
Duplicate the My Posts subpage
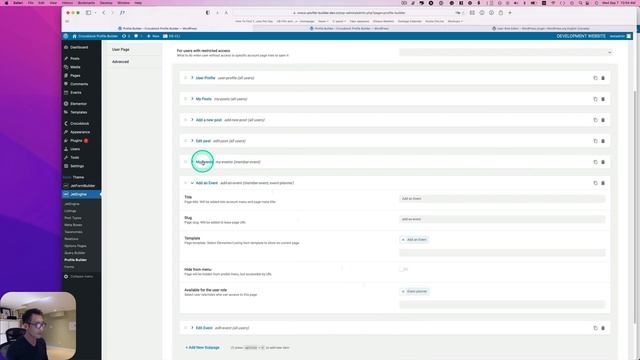[595, 99]
